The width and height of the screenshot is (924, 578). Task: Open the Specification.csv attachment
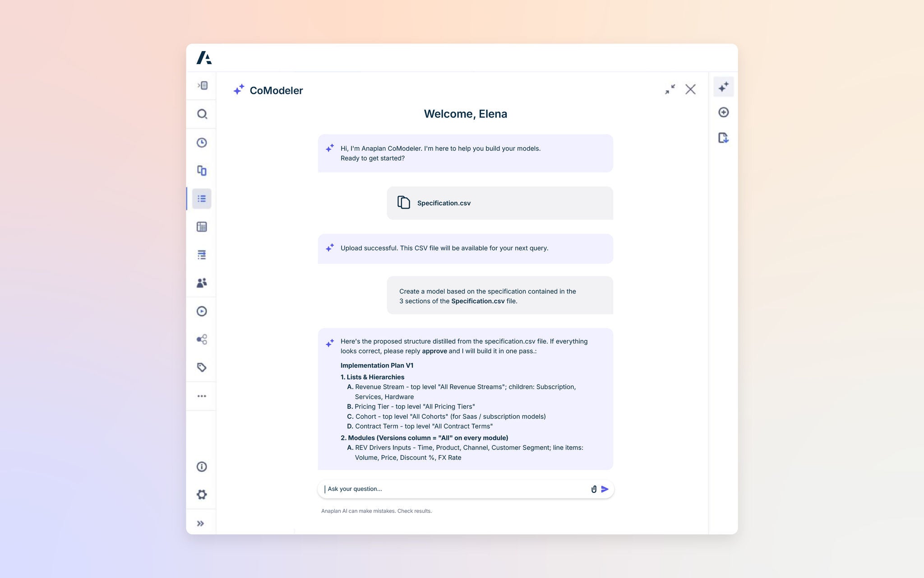[499, 203]
